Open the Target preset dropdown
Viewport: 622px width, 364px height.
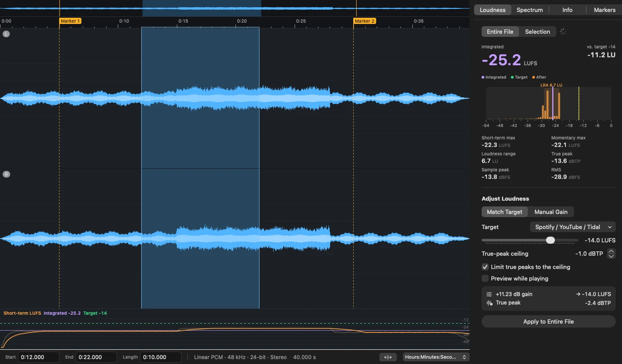pyautogui.click(x=573, y=227)
